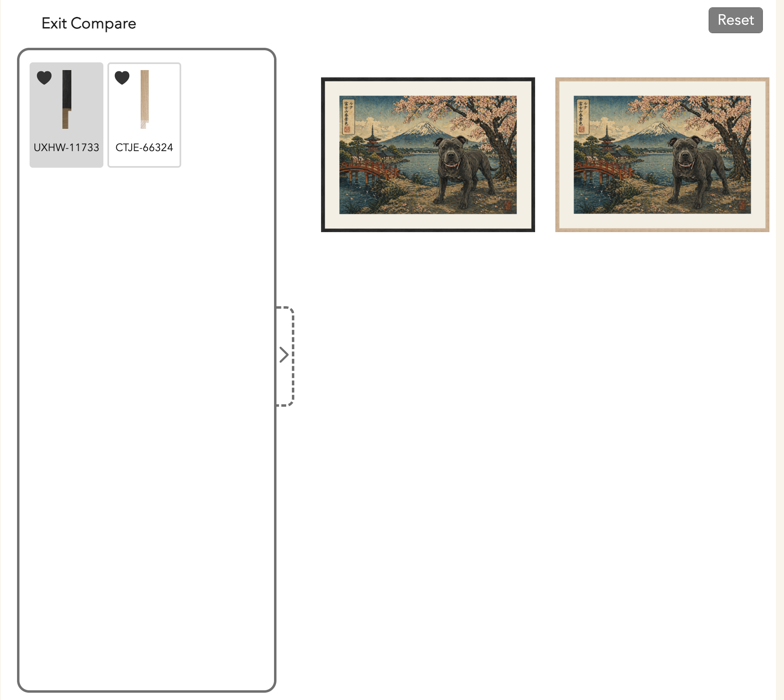
Task: Toggle favorite heart on UXHW-11733 frame
Action: tap(44, 77)
